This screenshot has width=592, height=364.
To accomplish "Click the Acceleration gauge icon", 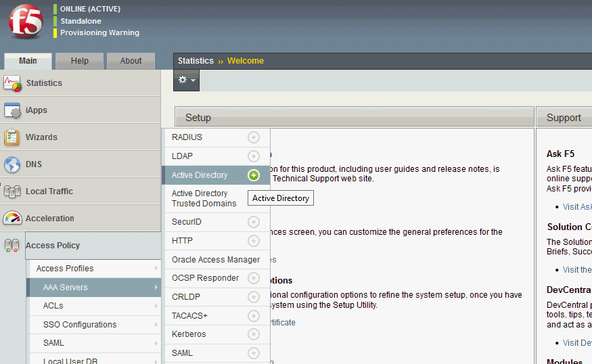I will (12, 219).
